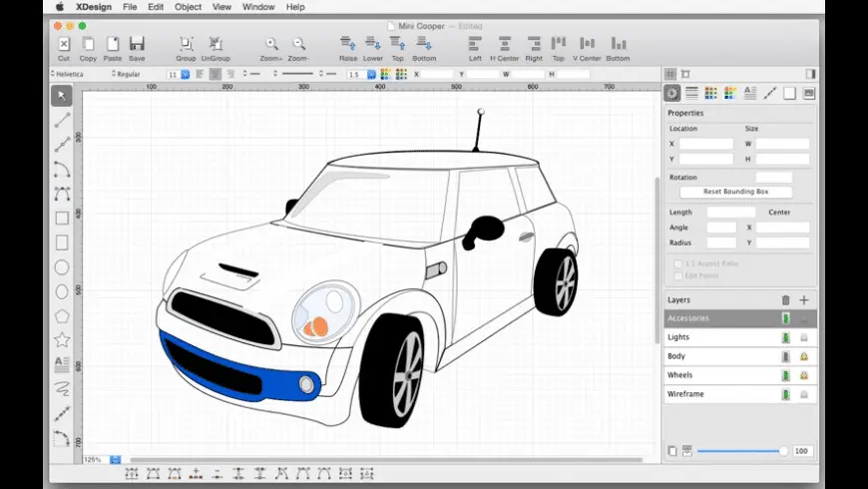Image resolution: width=868 pixels, height=489 pixels.
Task: Lower the object one level
Action: (x=372, y=49)
